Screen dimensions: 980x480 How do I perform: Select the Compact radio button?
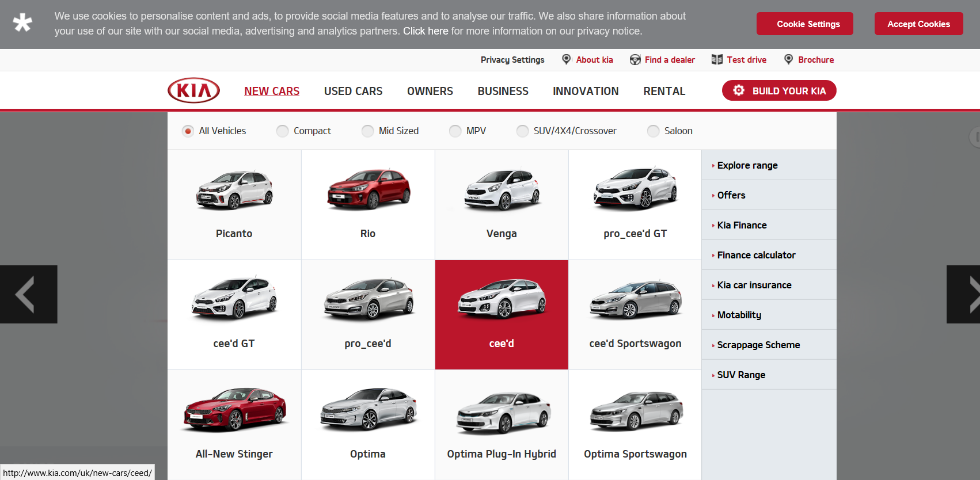click(282, 131)
